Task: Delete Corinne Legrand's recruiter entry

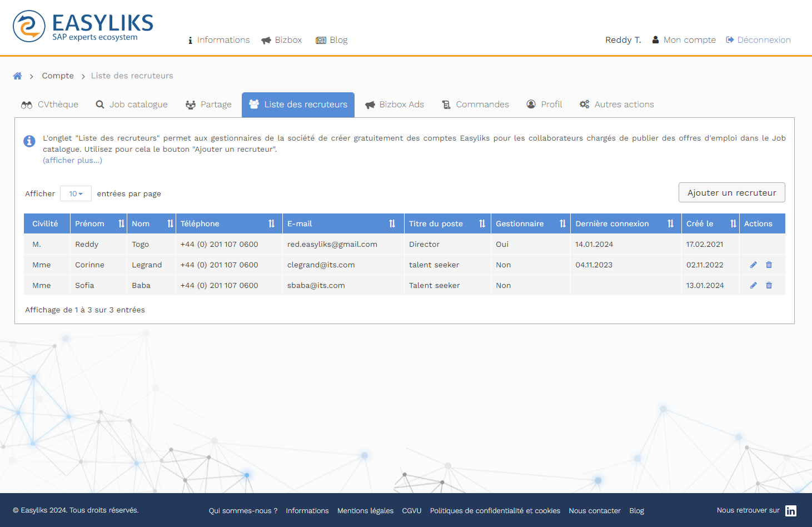Action: coord(769,265)
